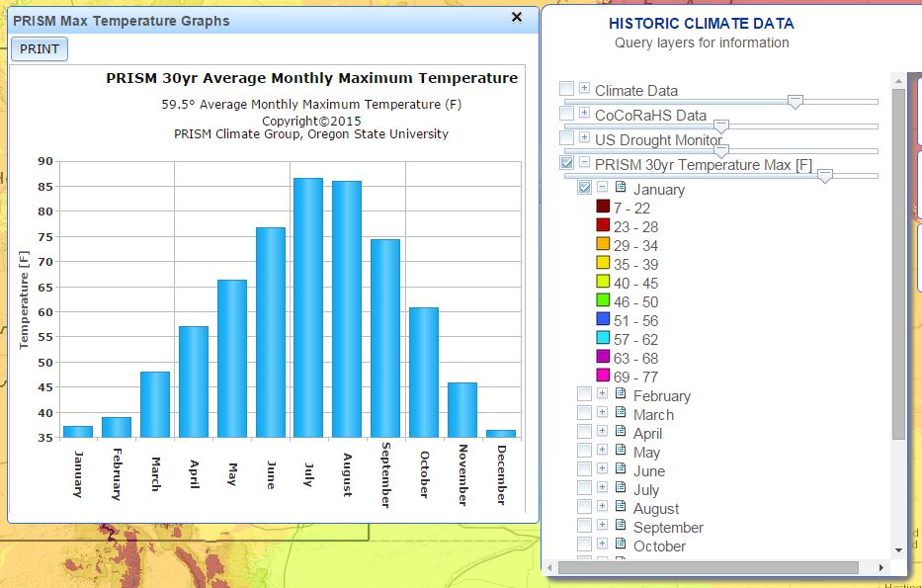Close the PRISM Max Temperature Graphs window
The width and height of the screenshot is (922, 588).
pos(516,17)
